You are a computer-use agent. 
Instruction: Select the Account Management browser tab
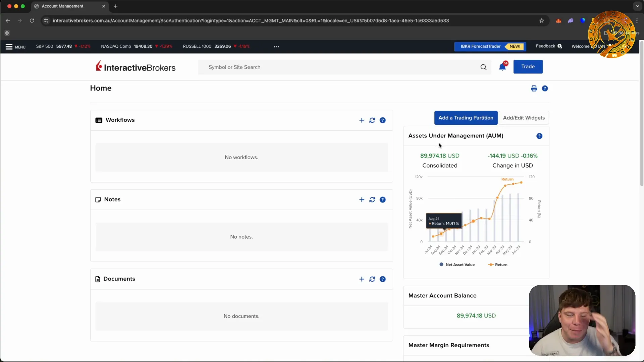pyautogui.click(x=70, y=6)
